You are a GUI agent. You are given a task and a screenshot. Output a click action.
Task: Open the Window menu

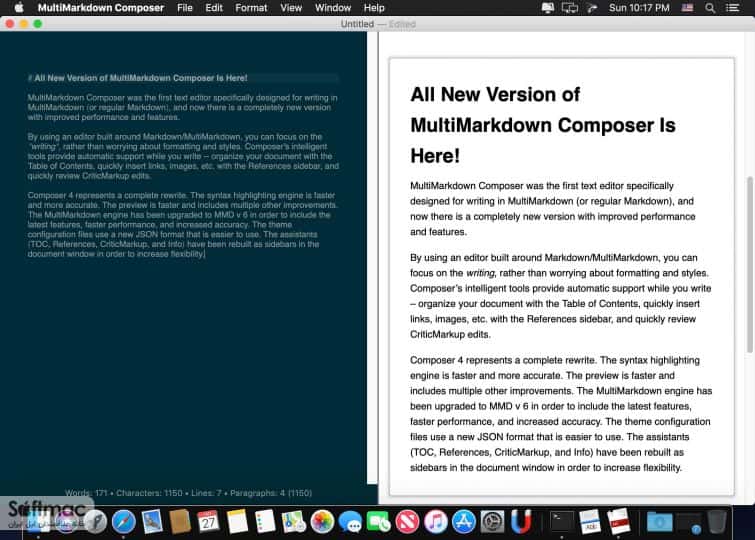coord(333,8)
